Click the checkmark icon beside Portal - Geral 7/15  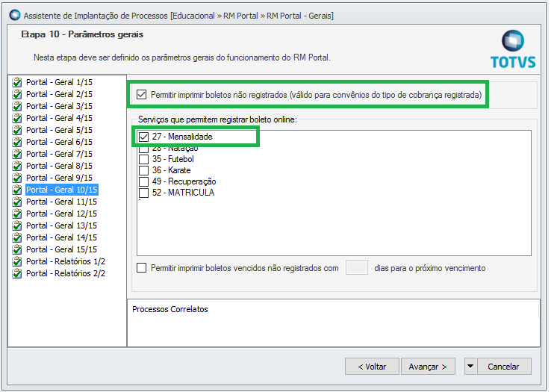coord(16,155)
